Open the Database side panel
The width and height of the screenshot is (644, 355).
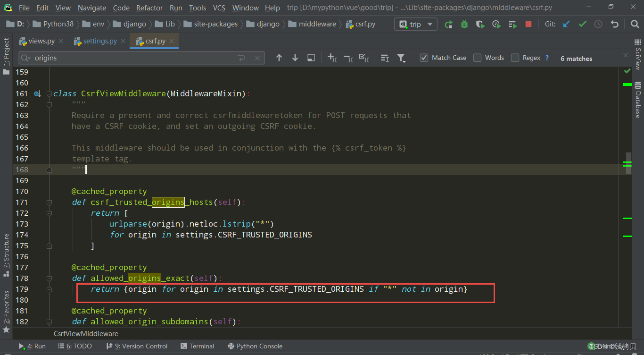click(638, 100)
